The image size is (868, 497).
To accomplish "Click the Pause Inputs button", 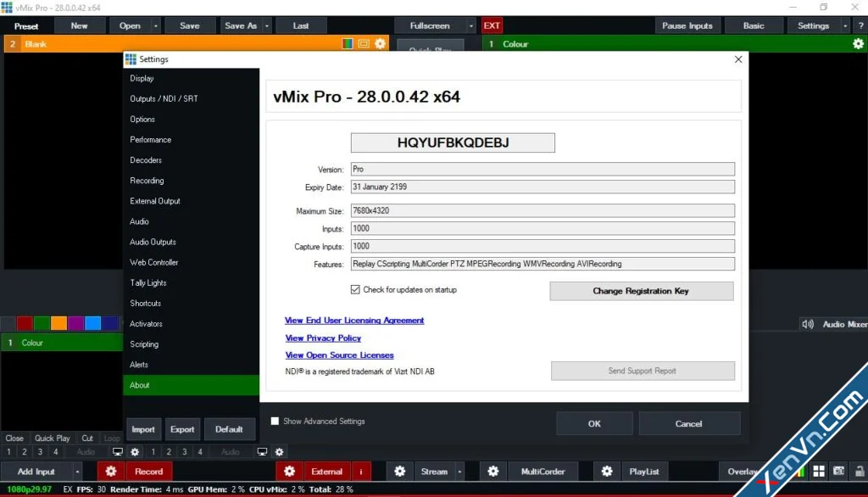I will tap(687, 25).
